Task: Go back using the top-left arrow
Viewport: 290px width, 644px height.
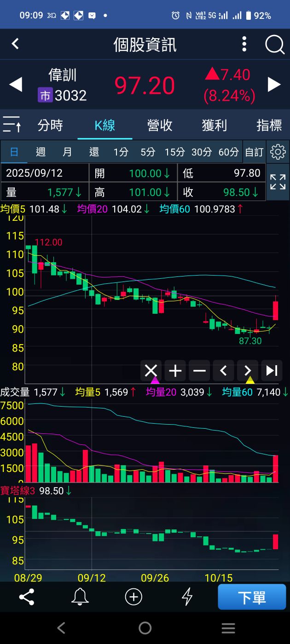Action: (x=15, y=44)
